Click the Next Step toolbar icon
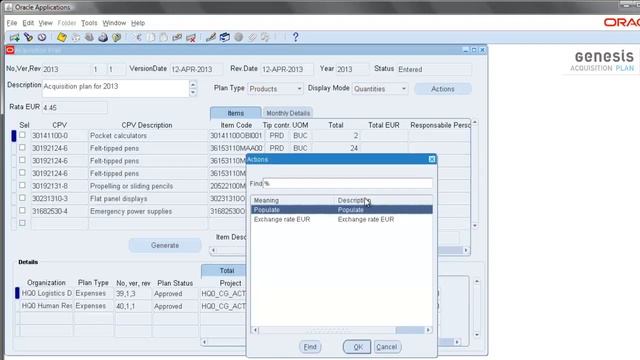The image size is (640, 360). (76, 38)
